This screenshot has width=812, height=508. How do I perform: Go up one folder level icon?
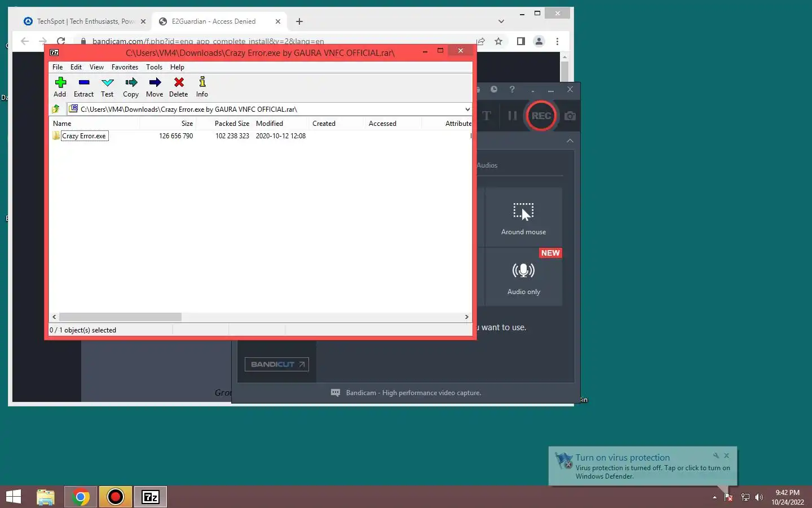[56, 109]
